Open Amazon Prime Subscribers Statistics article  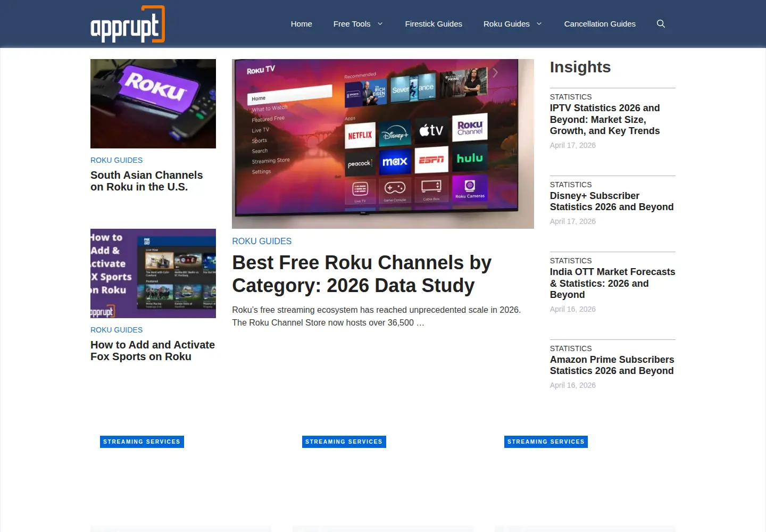pos(612,365)
